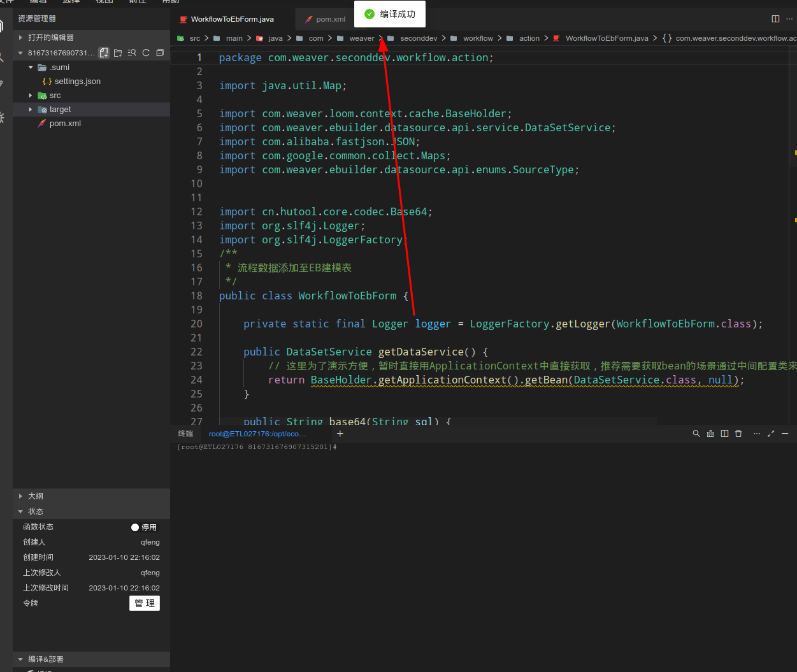Split the terminal panel
Image resolution: width=797 pixels, height=672 pixels.
(724, 434)
